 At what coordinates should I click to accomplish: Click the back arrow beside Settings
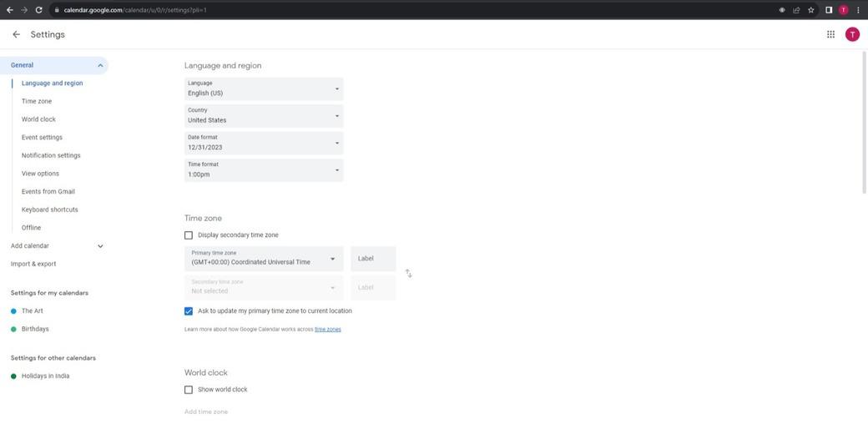coord(16,35)
